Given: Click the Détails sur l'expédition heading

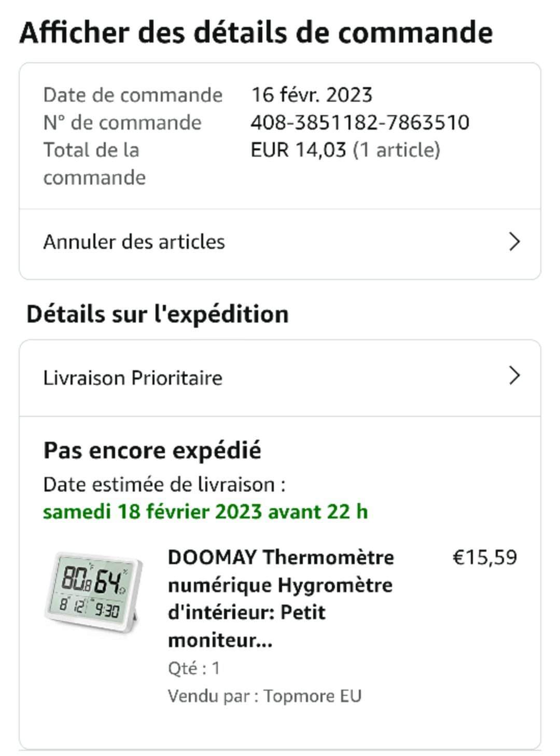Looking at the screenshot, I should click(157, 314).
